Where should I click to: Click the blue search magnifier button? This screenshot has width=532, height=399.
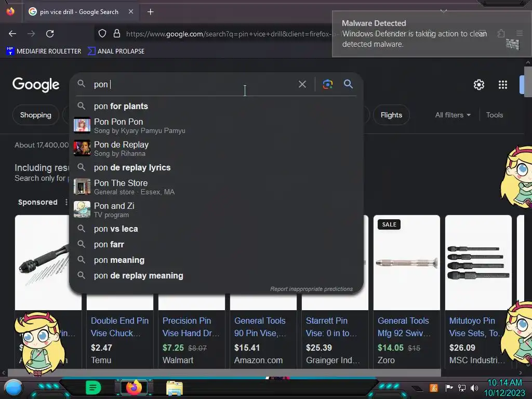(348, 84)
